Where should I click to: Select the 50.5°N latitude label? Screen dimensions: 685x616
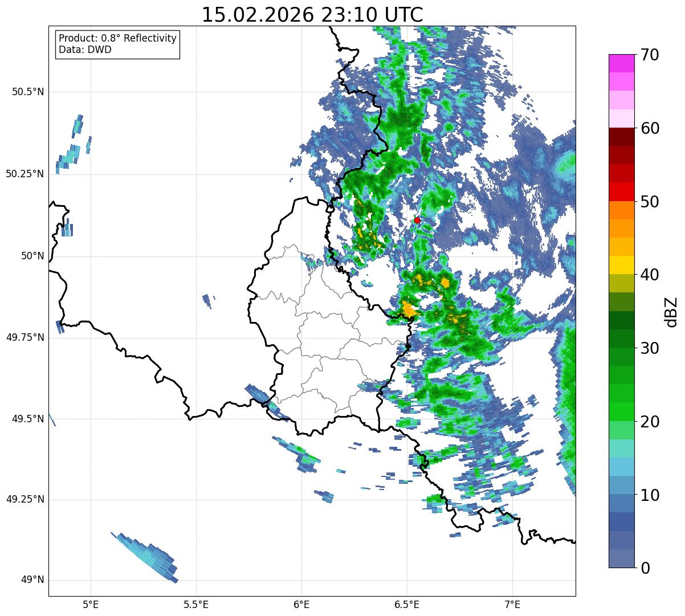(28, 92)
